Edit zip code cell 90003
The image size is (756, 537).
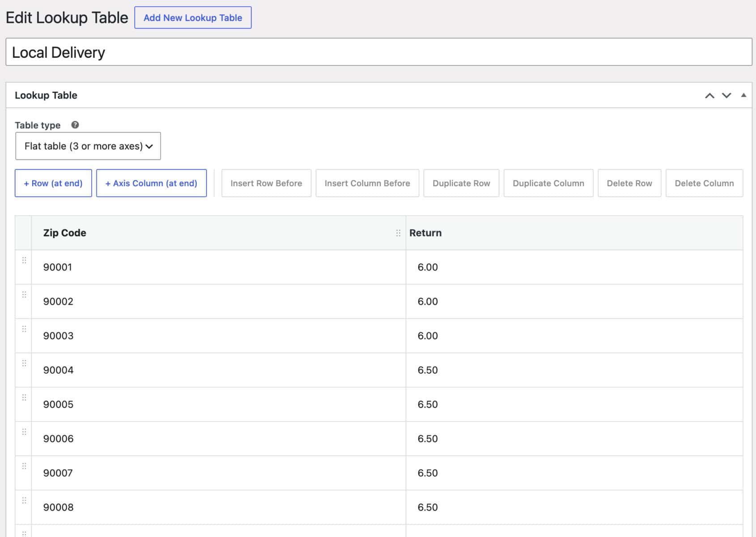[218, 336]
